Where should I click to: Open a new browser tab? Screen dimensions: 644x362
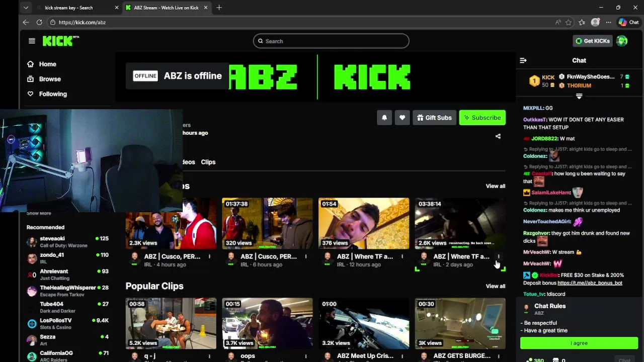219,8
